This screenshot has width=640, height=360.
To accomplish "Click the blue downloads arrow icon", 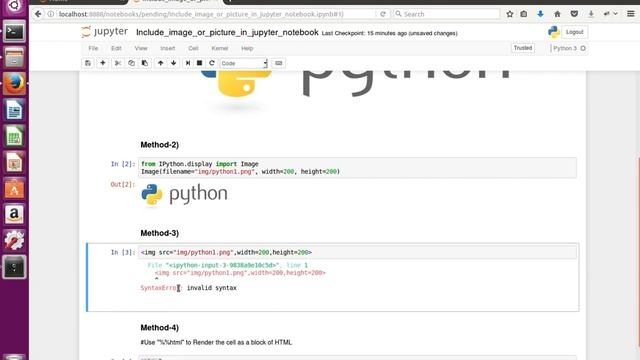I will coord(540,14).
